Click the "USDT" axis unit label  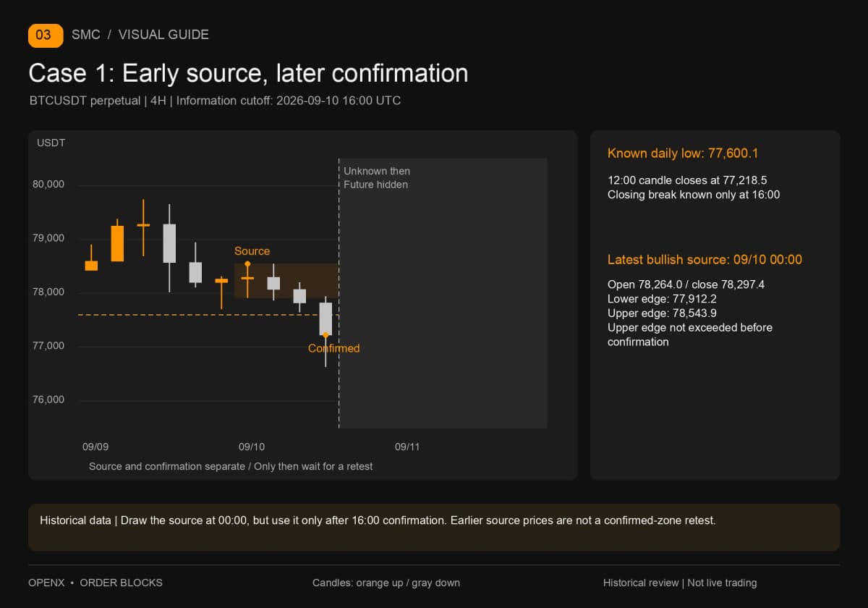click(x=51, y=143)
